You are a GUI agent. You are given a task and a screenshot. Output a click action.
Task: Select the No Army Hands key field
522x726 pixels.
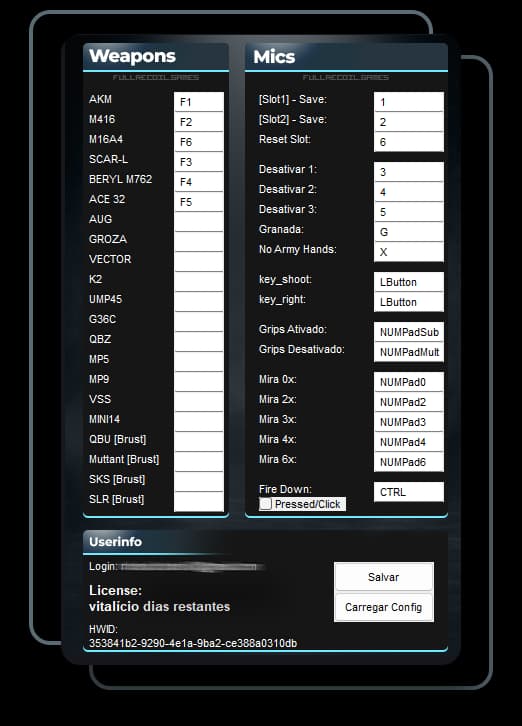[409, 252]
